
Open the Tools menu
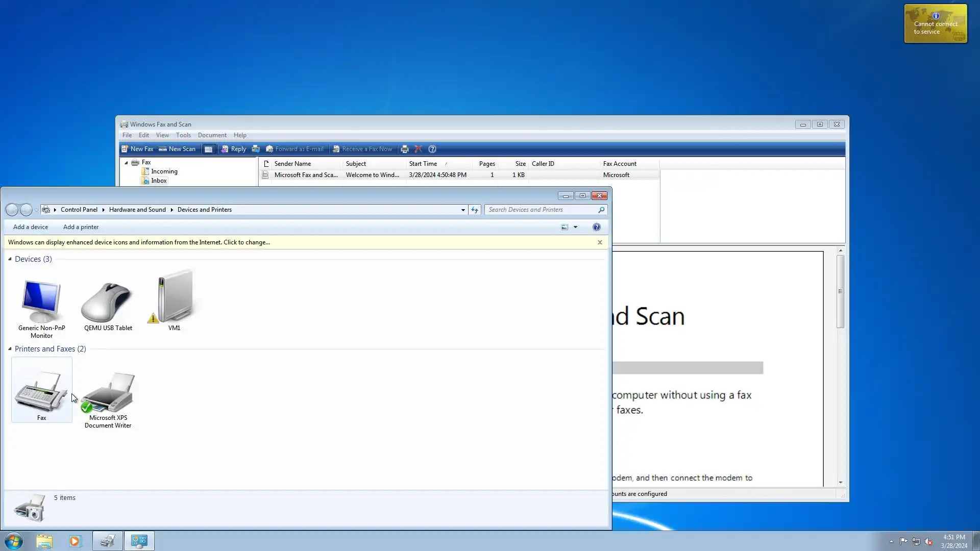[183, 135]
